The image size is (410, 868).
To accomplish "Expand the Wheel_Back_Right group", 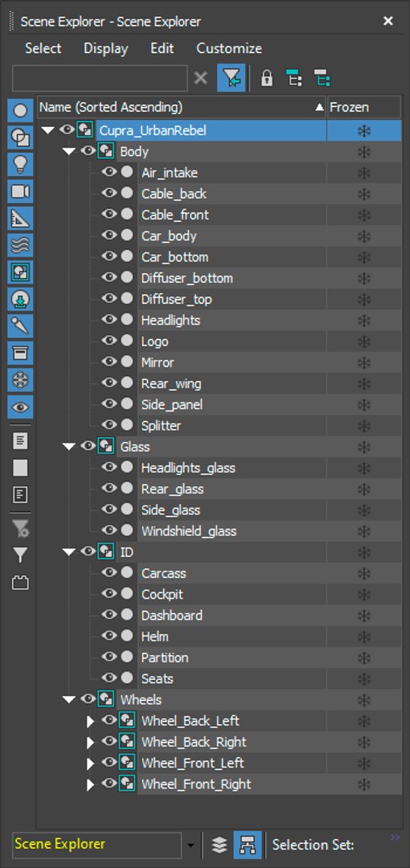I will (x=91, y=743).
